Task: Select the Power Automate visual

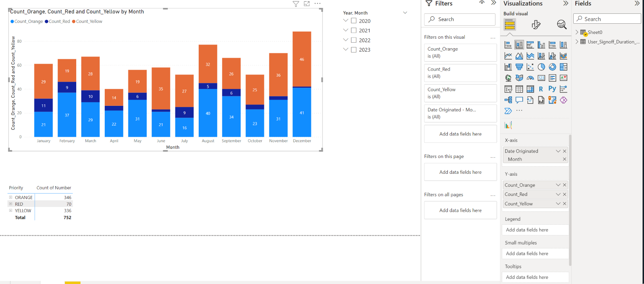Action: pos(508,111)
